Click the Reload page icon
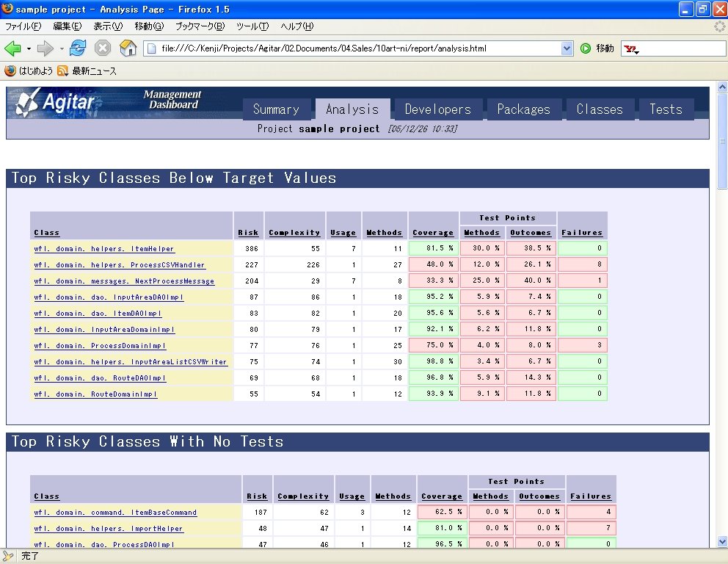Image resolution: width=728 pixels, height=564 pixels. (x=78, y=48)
